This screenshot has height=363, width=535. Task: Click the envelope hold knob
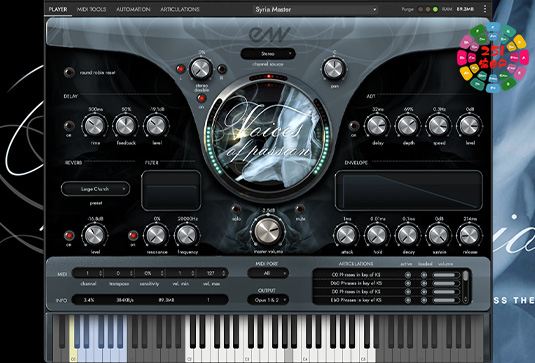click(x=377, y=235)
